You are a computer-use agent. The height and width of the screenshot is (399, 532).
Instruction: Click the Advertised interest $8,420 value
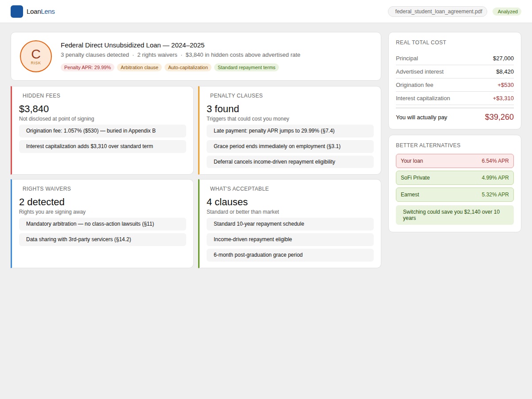pyautogui.click(x=505, y=71)
